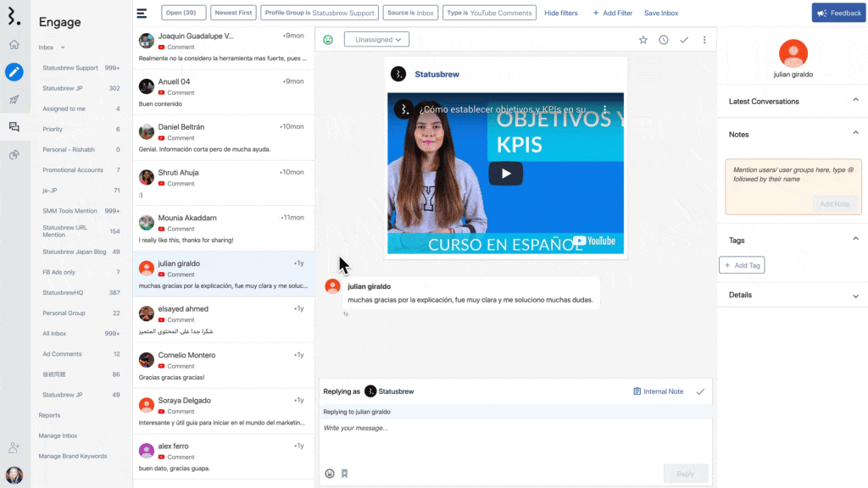The width and height of the screenshot is (868, 488).
Task: Open the compose pencil icon
Action: coord(14,72)
